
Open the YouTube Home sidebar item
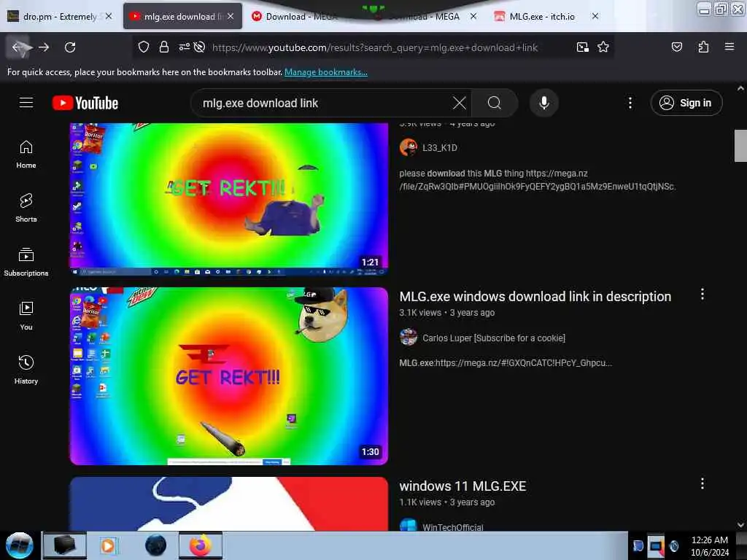pos(26,155)
